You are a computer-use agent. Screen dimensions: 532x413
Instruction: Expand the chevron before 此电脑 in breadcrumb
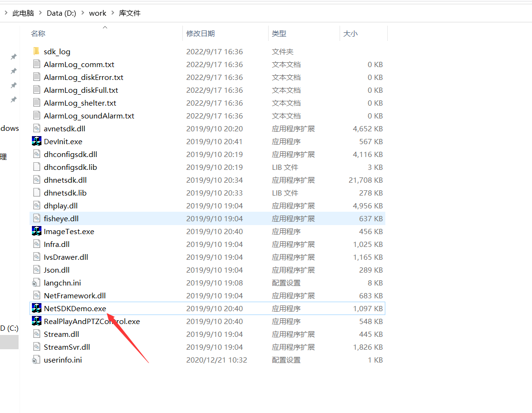6,13
